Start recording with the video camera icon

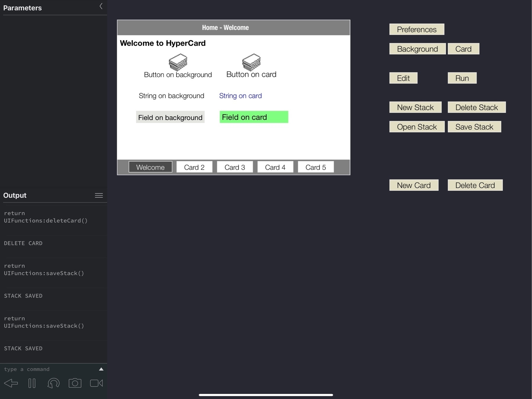coord(96,383)
